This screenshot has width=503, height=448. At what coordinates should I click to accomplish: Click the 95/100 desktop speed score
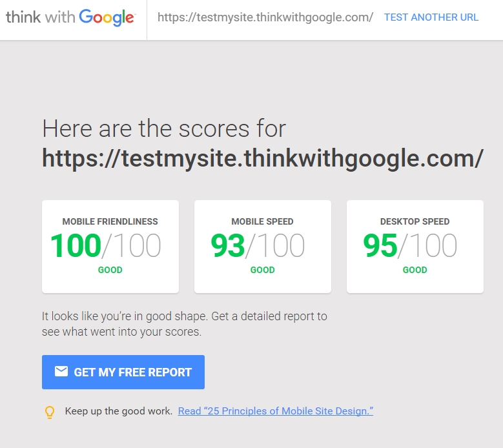(410, 246)
